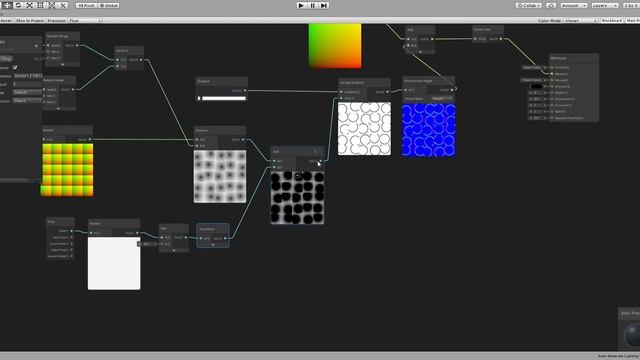Click the Play button
Viewport: 640px width, 360px height.
click(x=301, y=5)
